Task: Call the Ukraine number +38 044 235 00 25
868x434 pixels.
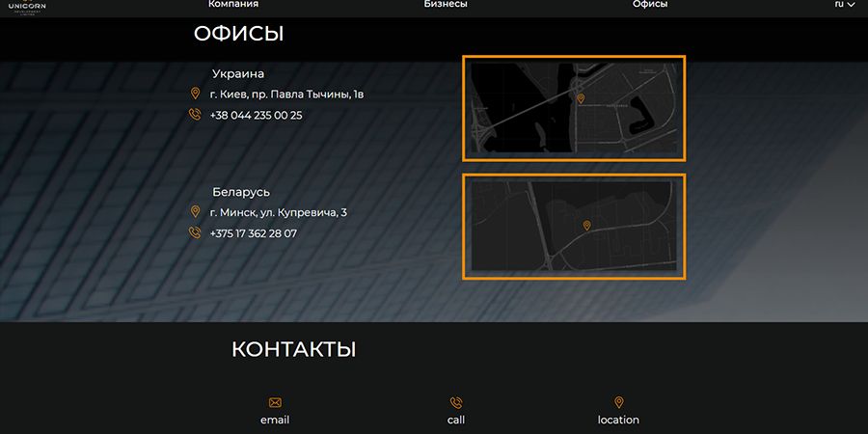Action: click(256, 115)
